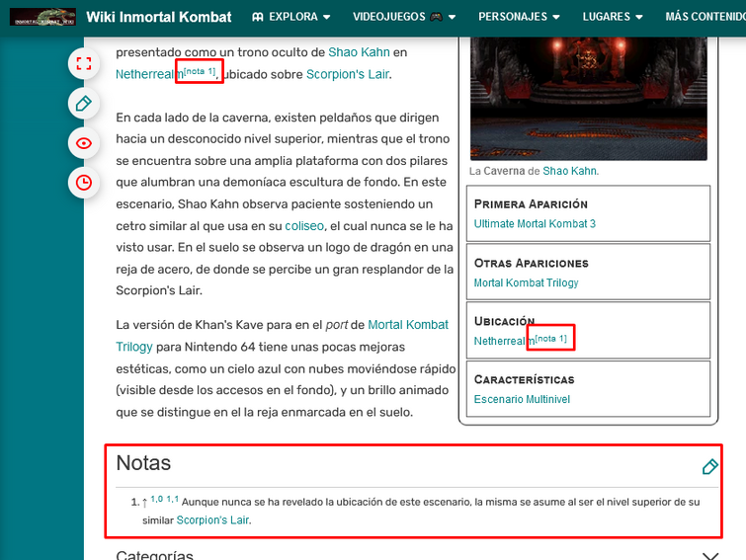The height and width of the screenshot is (560, 746).
Task: Open Escenario Multinivel infobox link
Action: pos(522,399)
